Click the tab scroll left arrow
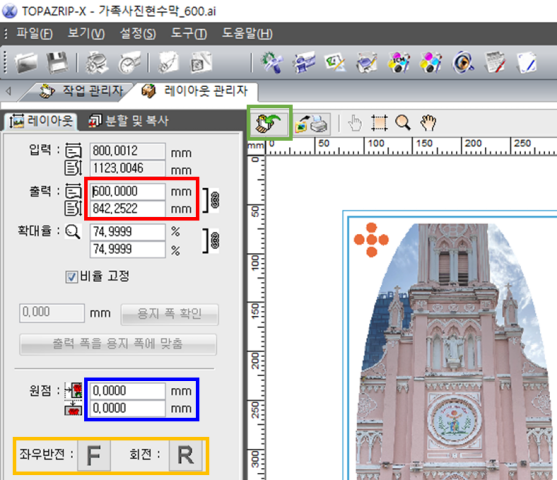557x480 pixels. pos(9,91)
